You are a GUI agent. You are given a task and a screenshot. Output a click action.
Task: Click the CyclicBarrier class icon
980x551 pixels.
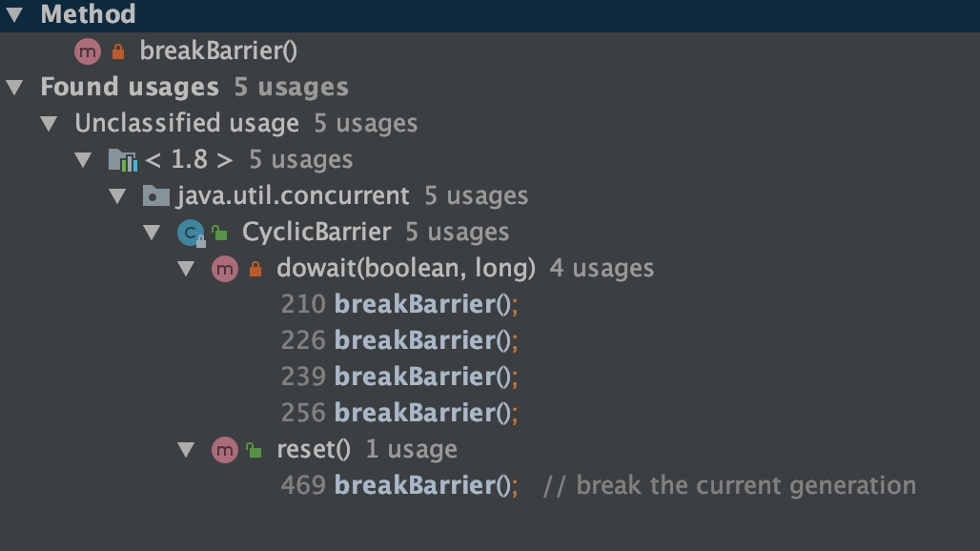pos(190,233)
